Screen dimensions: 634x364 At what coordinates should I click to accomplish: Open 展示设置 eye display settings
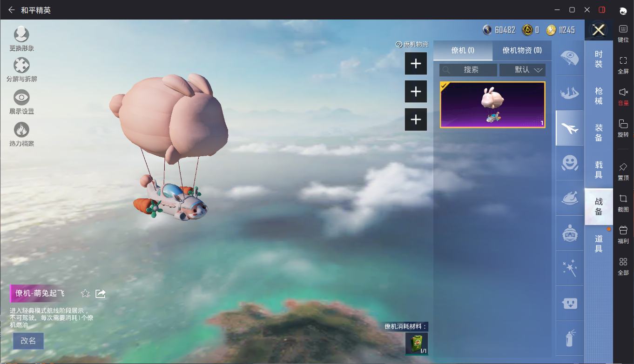pyautogui.click(x=21, y=98)
